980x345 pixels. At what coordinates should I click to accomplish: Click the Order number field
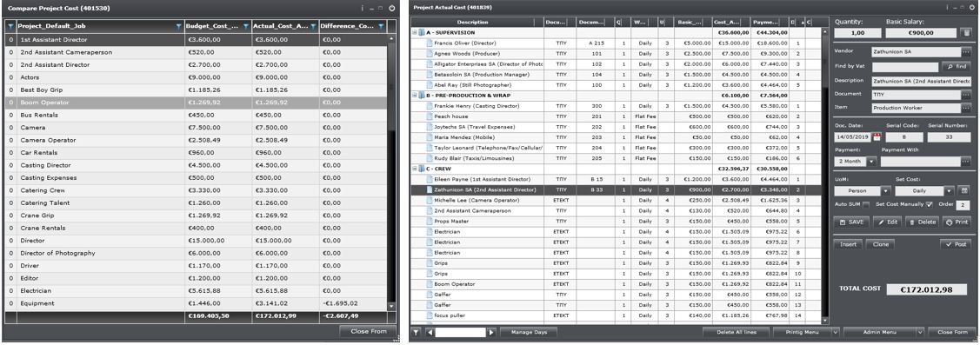(963, 204)
